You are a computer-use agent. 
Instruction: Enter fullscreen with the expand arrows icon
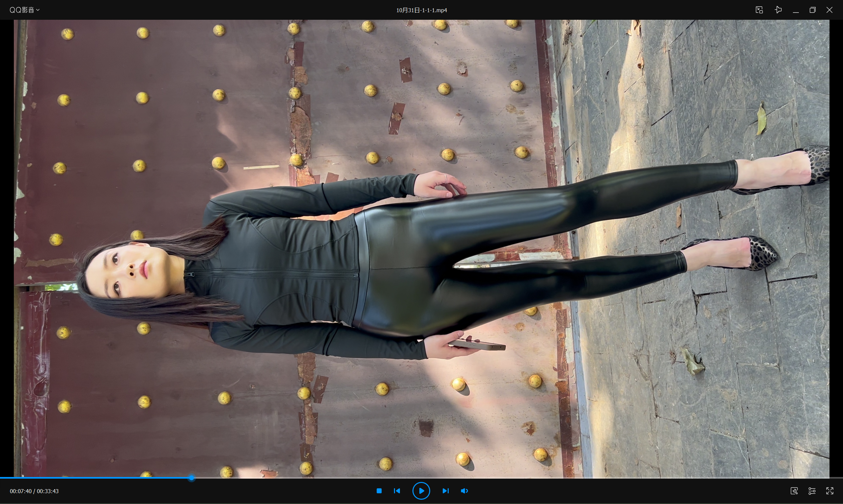tap(830, 491)
